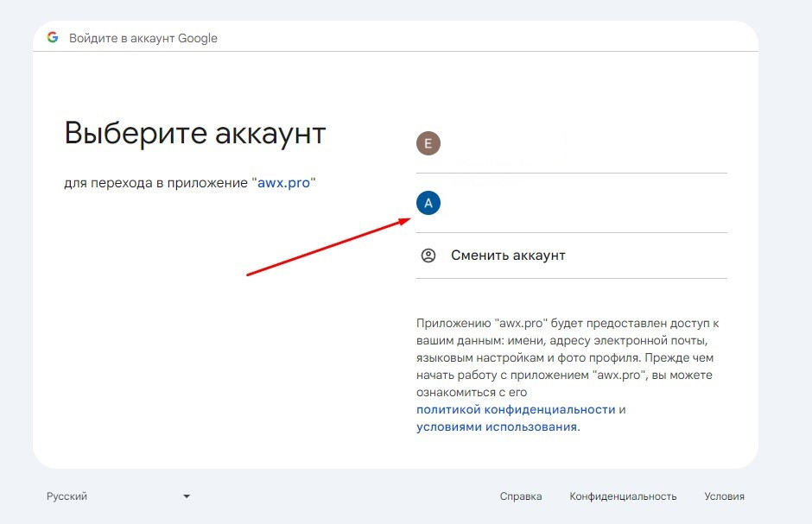The width and height of the screenshot is (812, 524).
Task: Click the paragraph starting with "Приложению"
Action: pyautogui.click(x=568, y=357)
